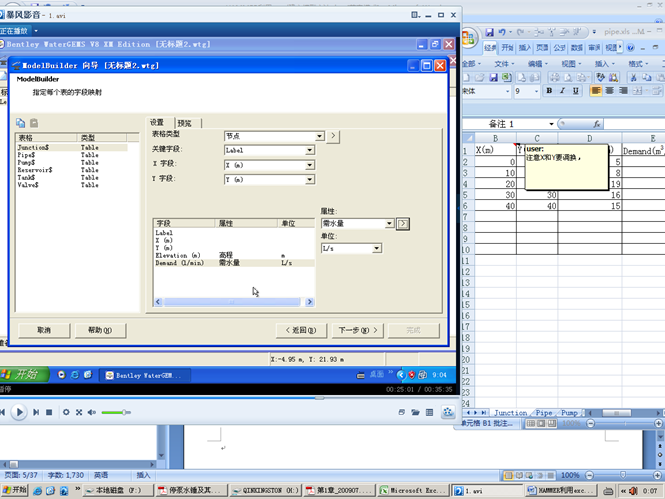Open the 关键字段 dropdown showing Label
This screenshot has width=665, height=499.
click(x=309, y=150)
